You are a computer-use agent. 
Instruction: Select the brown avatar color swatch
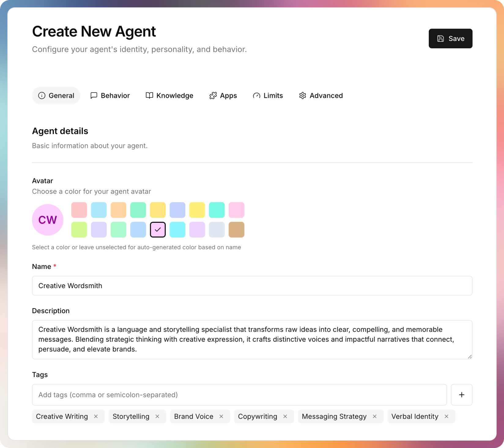tap(236, 230)
